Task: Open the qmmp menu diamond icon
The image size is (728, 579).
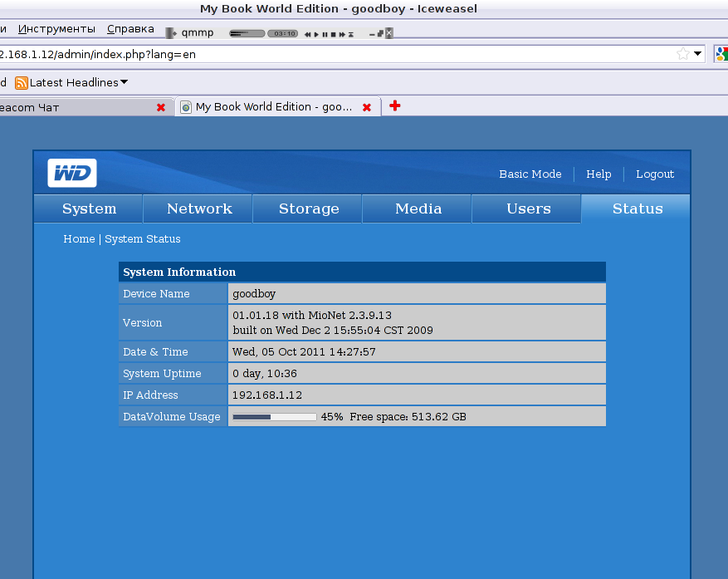Action: [x=174, y=33]
